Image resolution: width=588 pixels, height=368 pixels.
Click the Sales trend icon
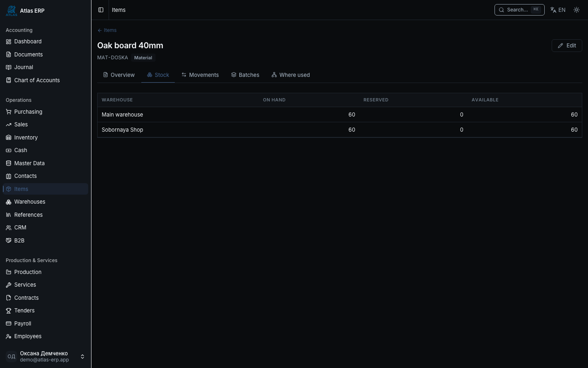click(x=9, y=125)
